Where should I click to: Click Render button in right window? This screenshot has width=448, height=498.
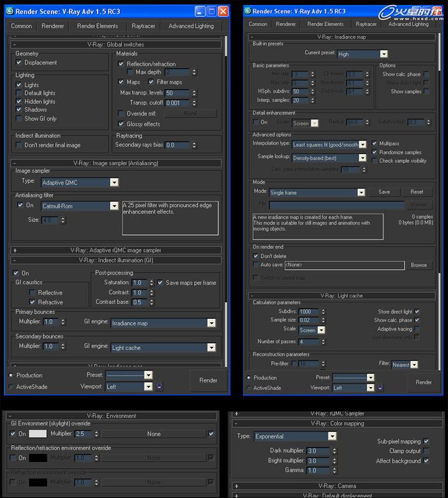coord(424,382)
